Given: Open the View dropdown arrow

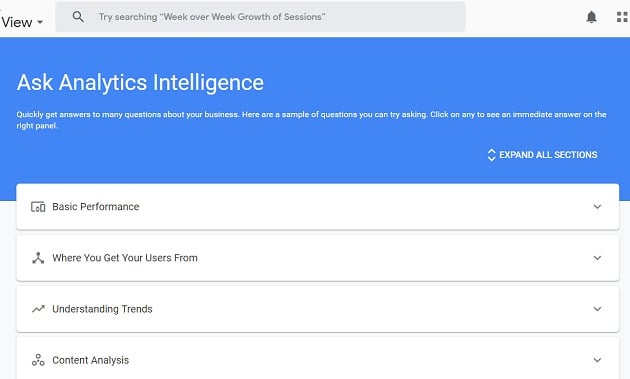Looking at the screenshot, I should coord(40,22).
